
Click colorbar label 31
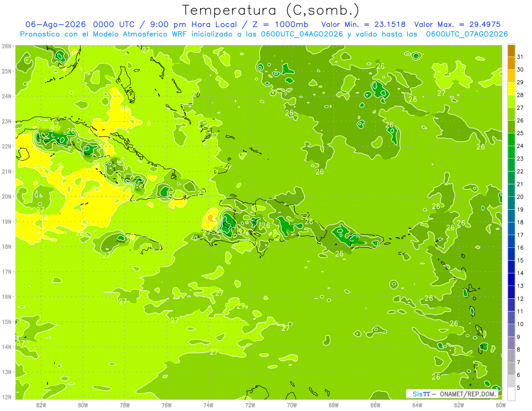[520, 57]
